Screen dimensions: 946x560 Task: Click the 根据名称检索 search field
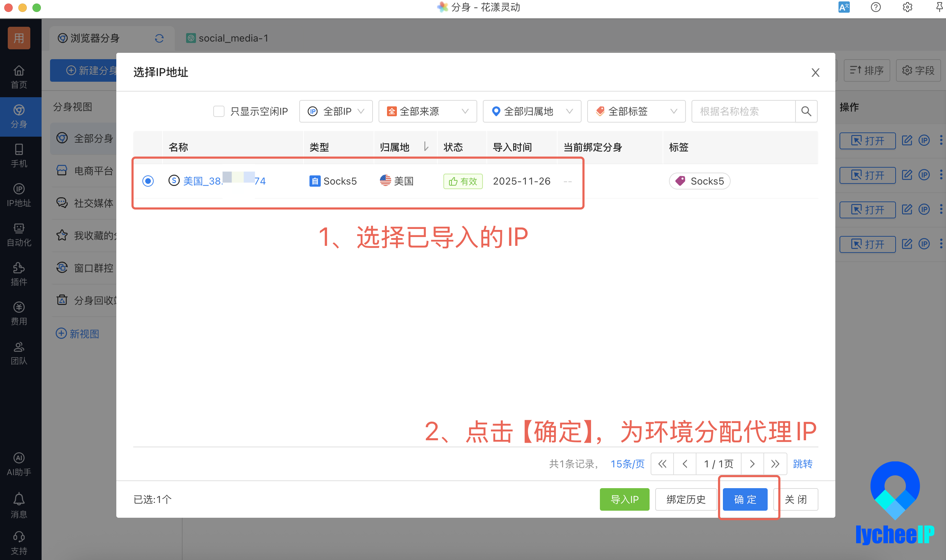click(743, 111)
